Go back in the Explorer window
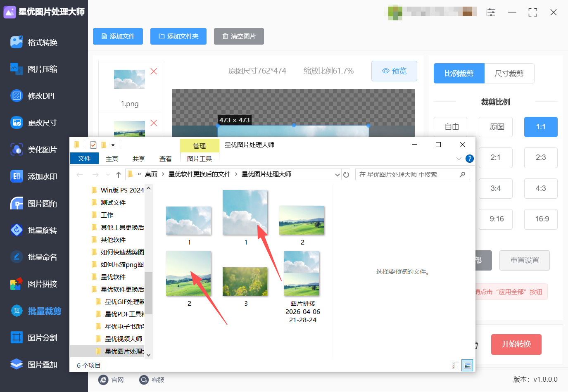This screenshot has height=392, width=568. (x=80, y=175)
